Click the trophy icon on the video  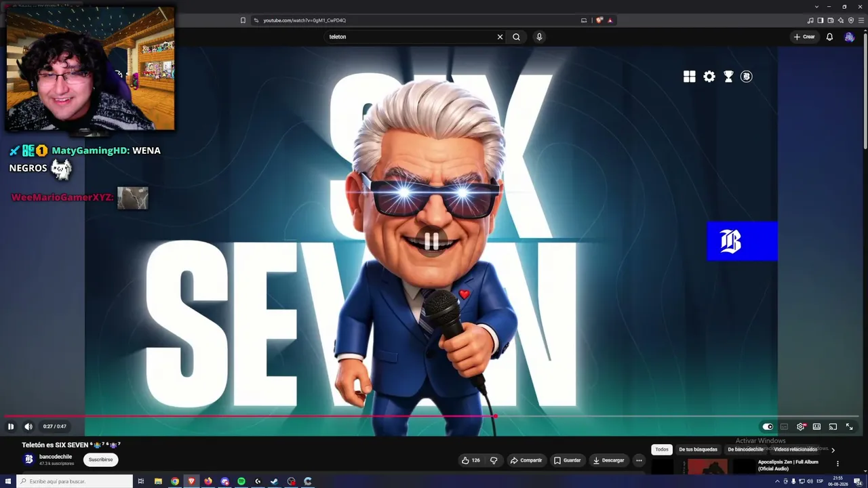click(728, 77)
